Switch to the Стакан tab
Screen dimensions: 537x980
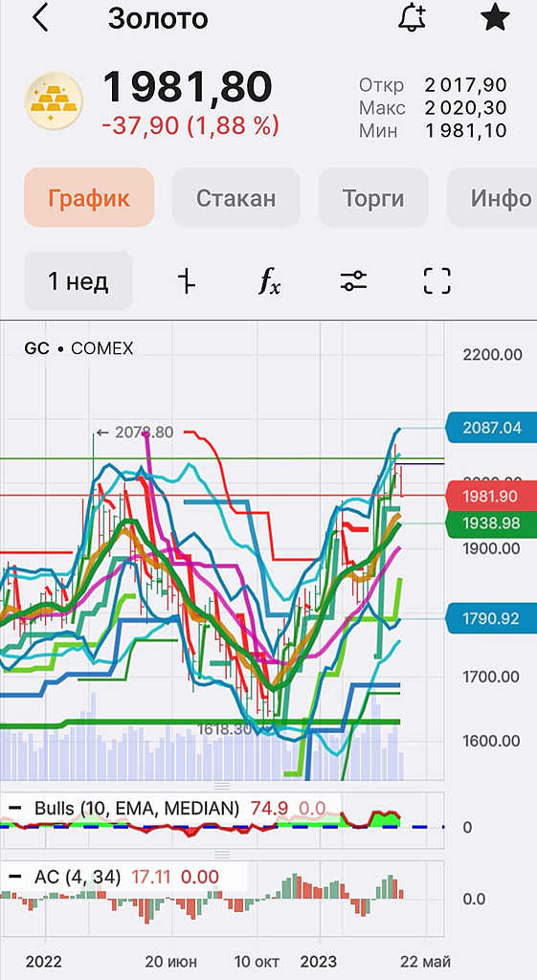pos(235,197)
